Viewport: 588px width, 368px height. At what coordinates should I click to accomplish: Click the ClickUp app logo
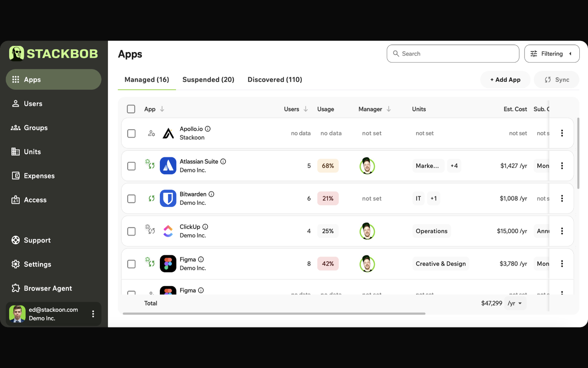point(168,231)
